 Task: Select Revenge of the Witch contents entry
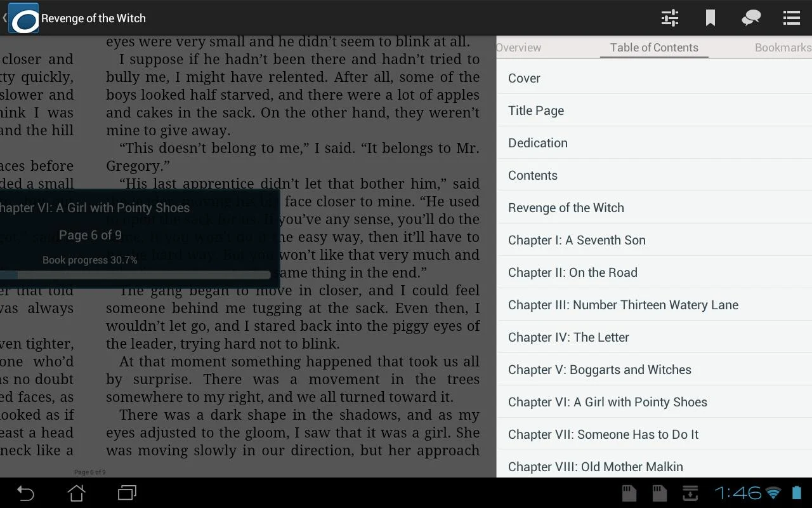(654, 208)
